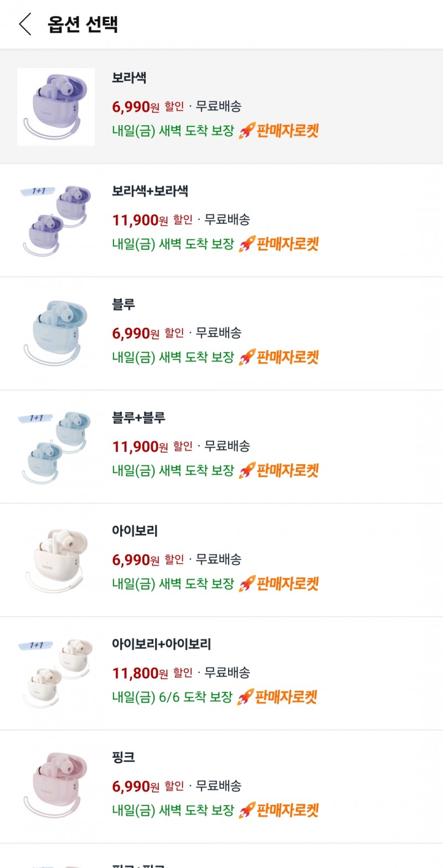Select the 보라색 option title

(129, 78)
